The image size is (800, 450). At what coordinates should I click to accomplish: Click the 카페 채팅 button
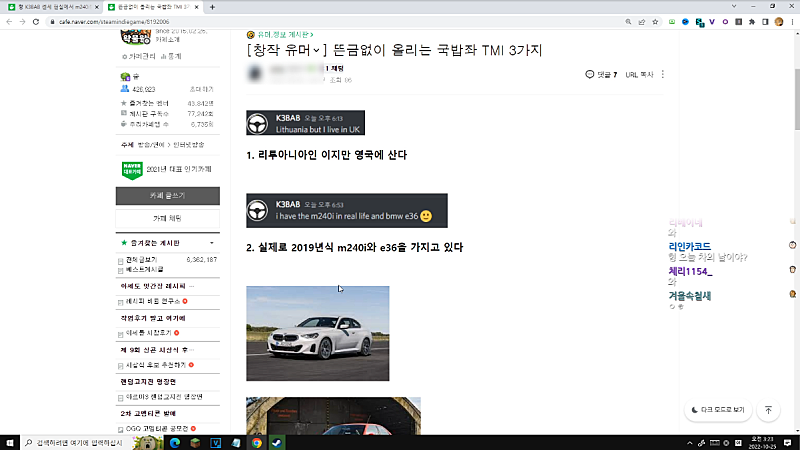click(x=167, y=218)
